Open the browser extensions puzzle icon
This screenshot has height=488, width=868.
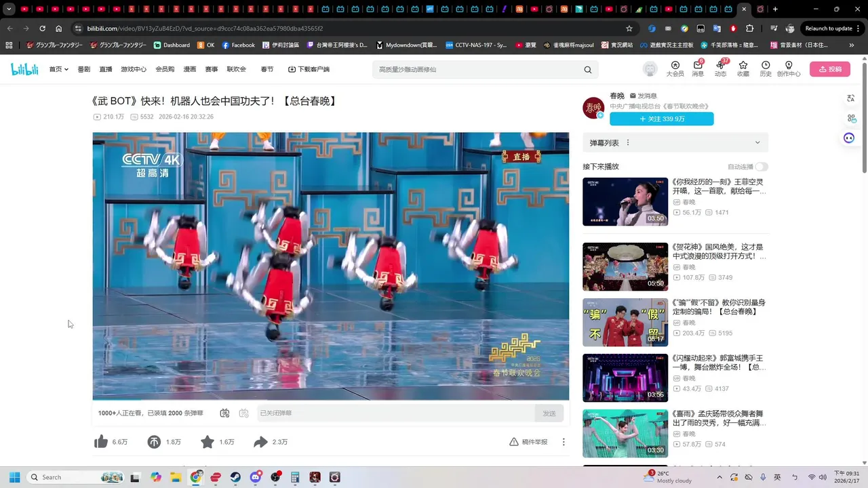point(749,28)
